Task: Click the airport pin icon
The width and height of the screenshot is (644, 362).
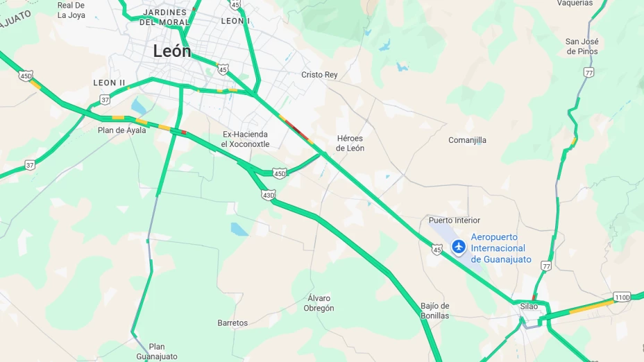Action: click(x=458, y=248)
